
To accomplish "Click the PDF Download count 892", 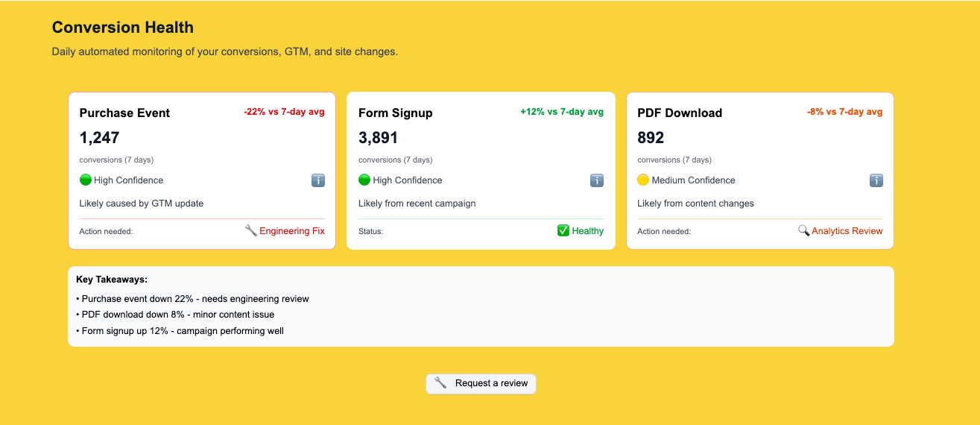I will [x=651, y=138].
